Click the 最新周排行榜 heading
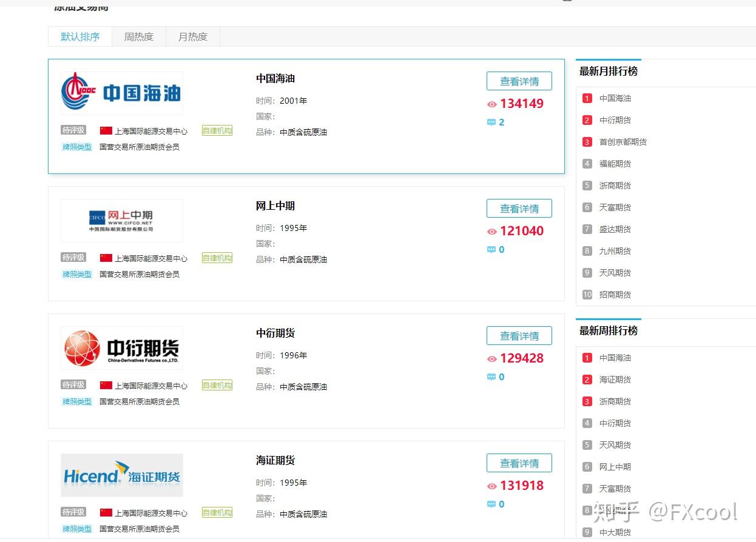 [609, 330]
